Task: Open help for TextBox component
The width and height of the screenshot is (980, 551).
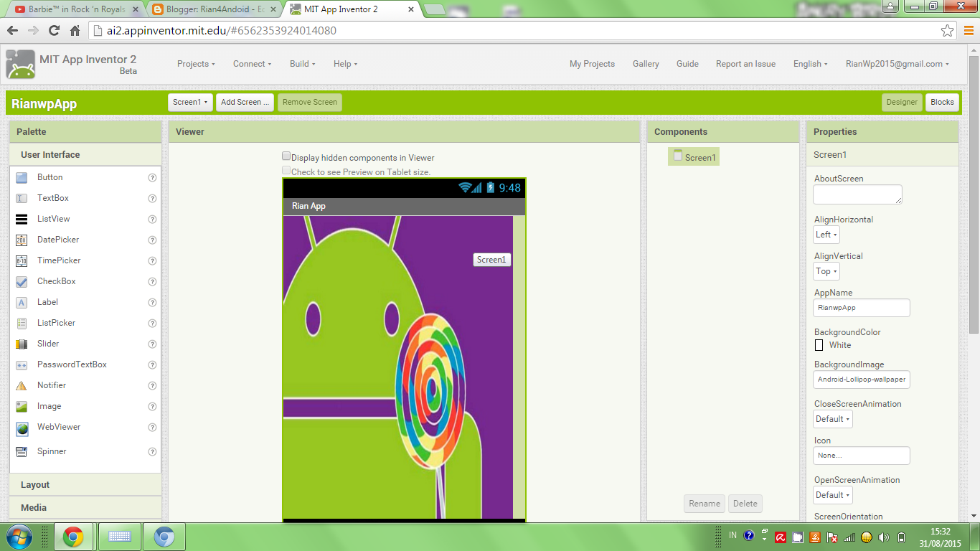Action: point(152,199)
